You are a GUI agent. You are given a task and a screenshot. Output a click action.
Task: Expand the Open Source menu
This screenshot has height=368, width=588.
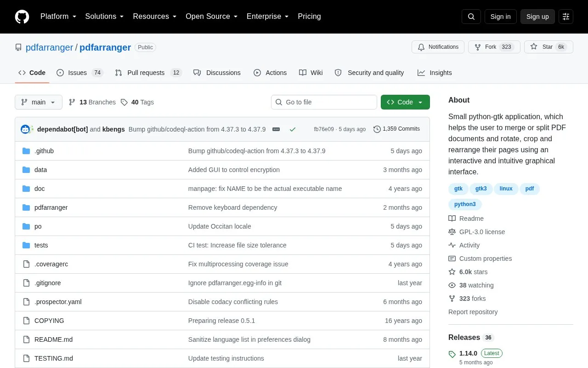point(212,17)
